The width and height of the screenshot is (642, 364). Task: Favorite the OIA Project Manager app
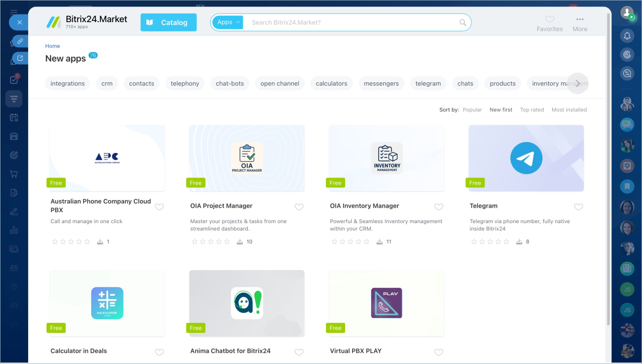tap(299, 207)
